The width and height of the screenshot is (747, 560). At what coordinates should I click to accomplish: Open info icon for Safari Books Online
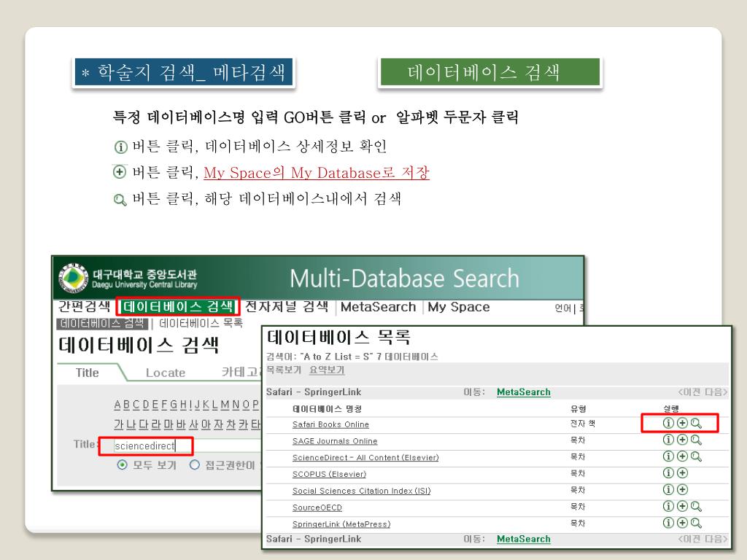point(668,423)
